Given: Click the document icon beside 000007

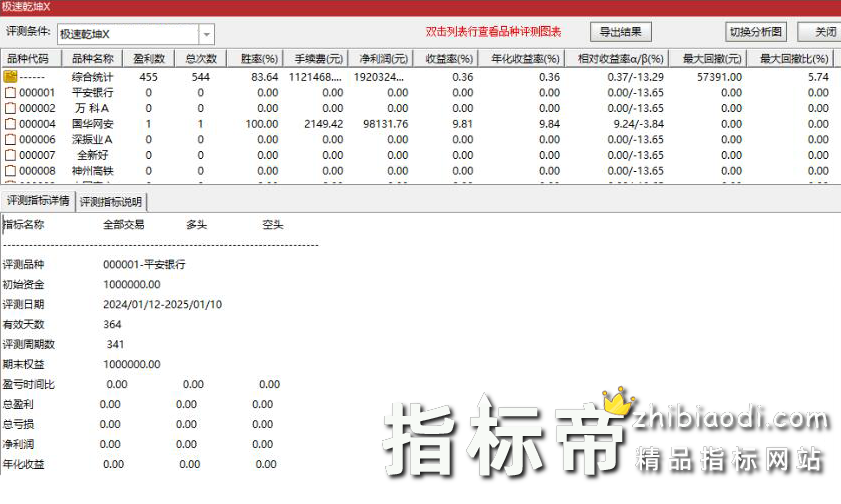Looking at the screenshot, I should 10,155.
